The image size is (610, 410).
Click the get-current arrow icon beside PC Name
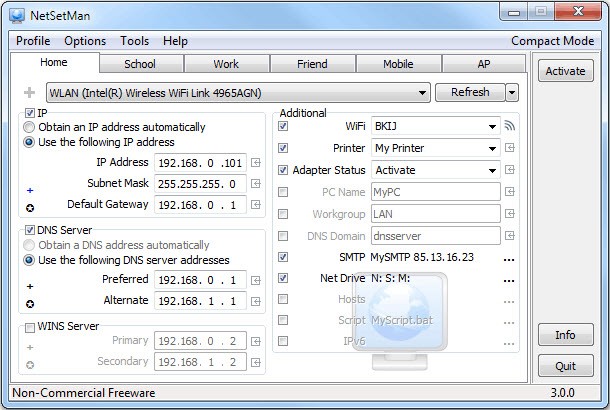[x=510, y=192]
